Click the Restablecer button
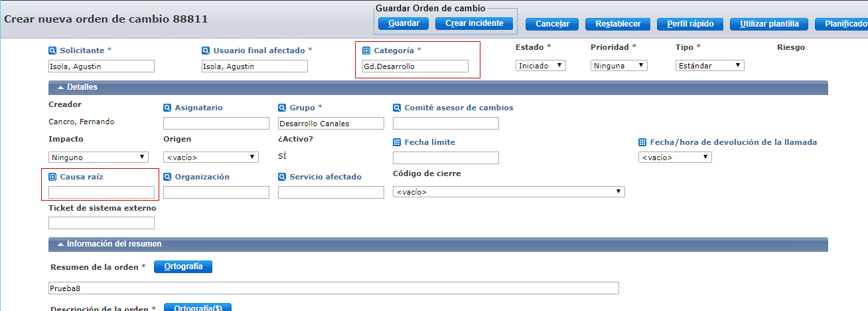This screenshot has height=311, width=868. [618, 24]
